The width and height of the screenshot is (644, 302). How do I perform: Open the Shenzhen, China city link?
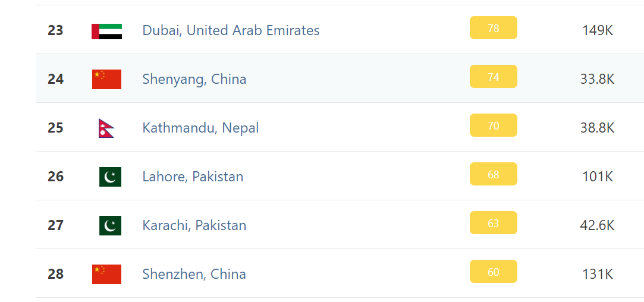tap(194, 274)
